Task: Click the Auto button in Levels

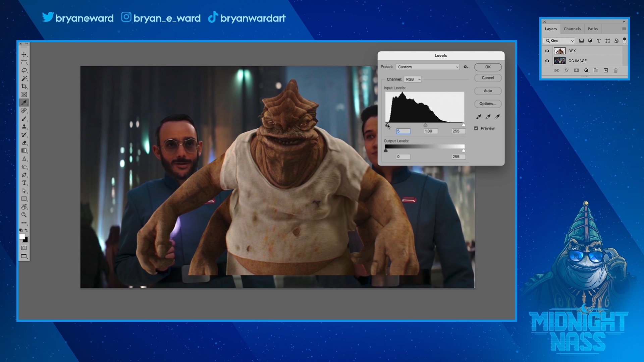Action: pos(488,91)
